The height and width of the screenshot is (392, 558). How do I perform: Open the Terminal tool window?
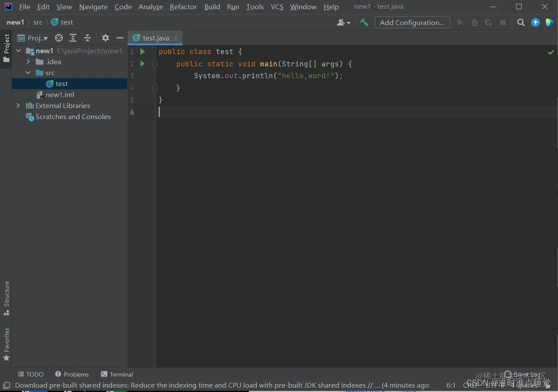click(117, 374)
